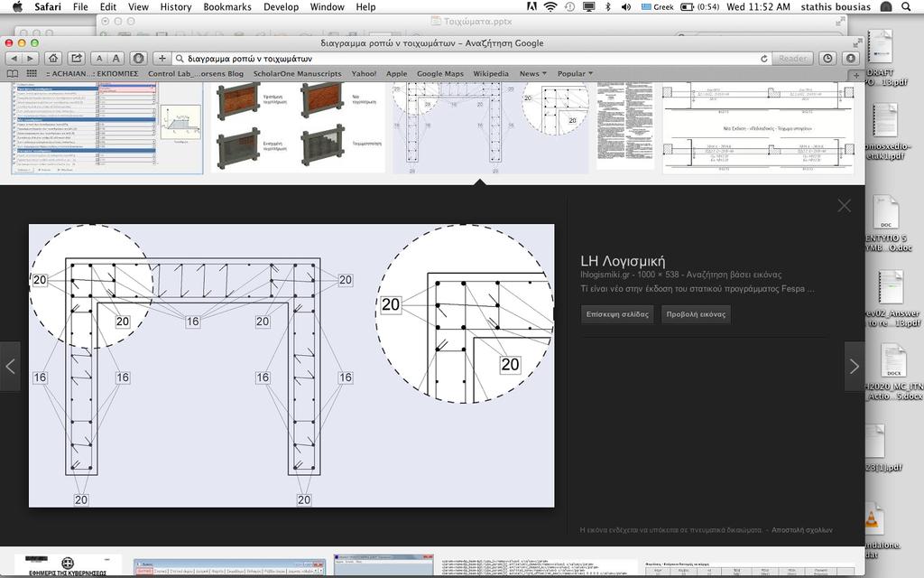Enter full screen using the Safari window arrows icon
Viewport: 924px width, 578px height.
pos(857,43)
